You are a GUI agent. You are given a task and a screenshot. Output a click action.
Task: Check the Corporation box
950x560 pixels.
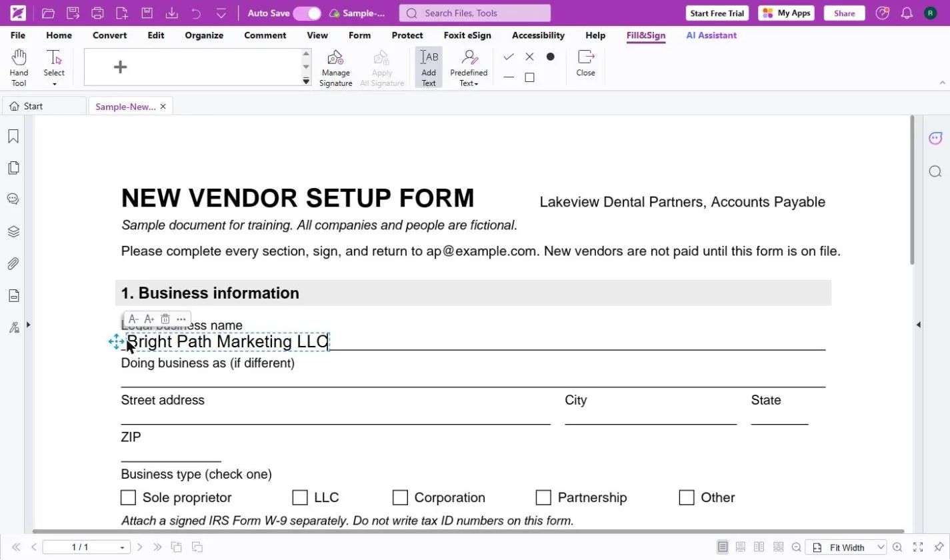[x=400, y=497]
